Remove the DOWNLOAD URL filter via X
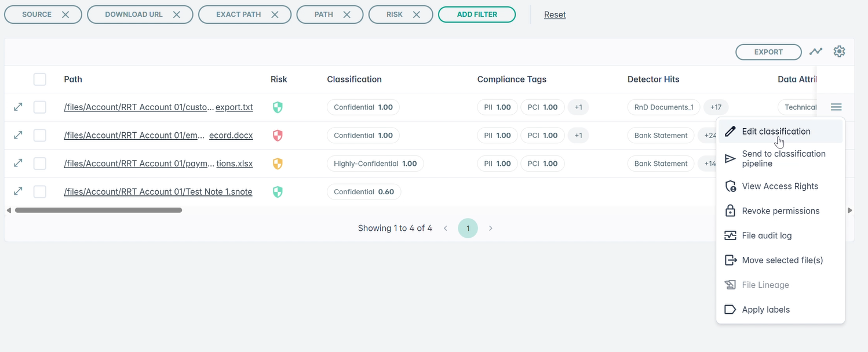 (x=177, y=14)
